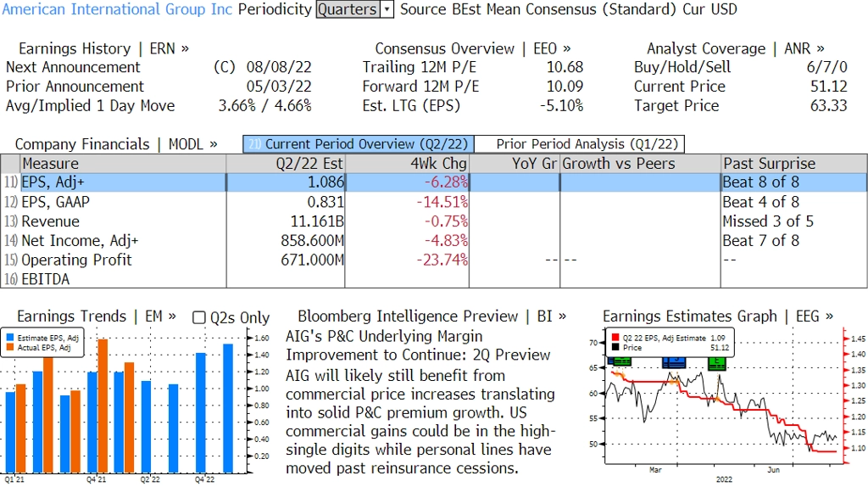Click Missed 3 of 5 surprise cell
868x487 pixels.
pos(768,221)
